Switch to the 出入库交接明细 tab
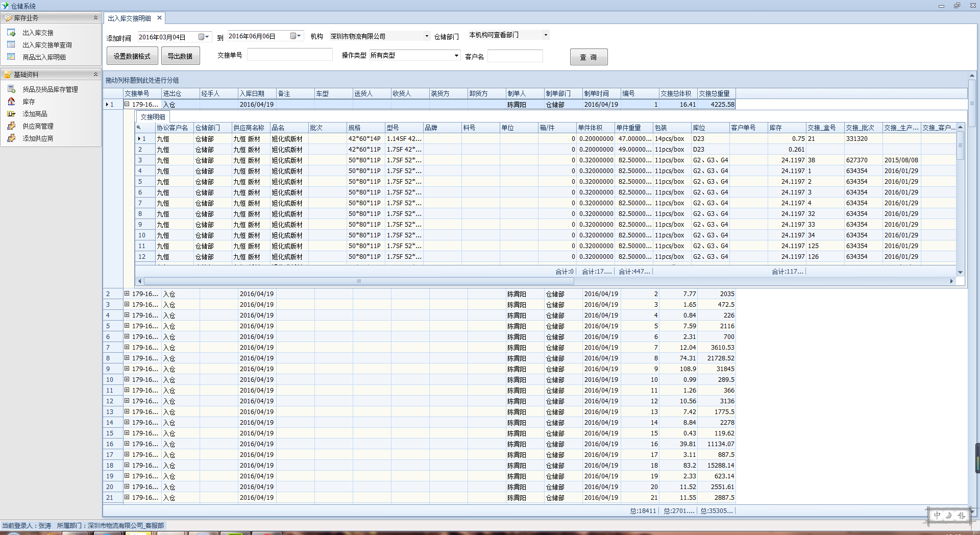Screen dimensions: 980x535 coord(129,18)
